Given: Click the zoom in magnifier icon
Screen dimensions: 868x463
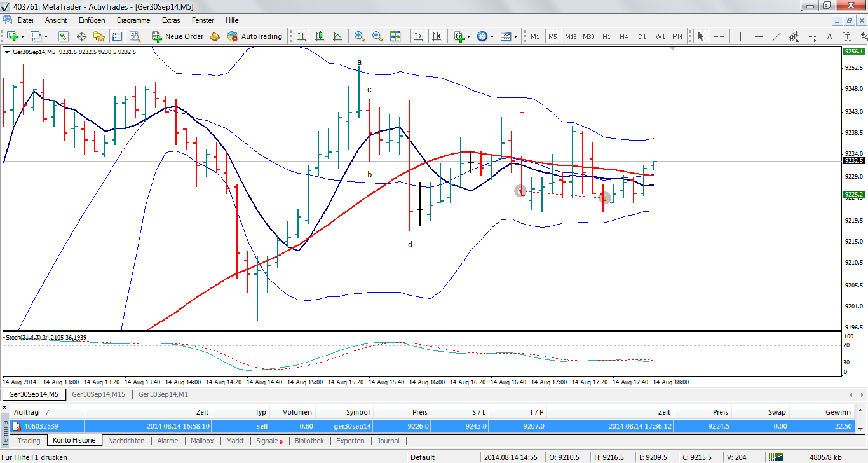Looking at the screenshot, I should point(360,36).
